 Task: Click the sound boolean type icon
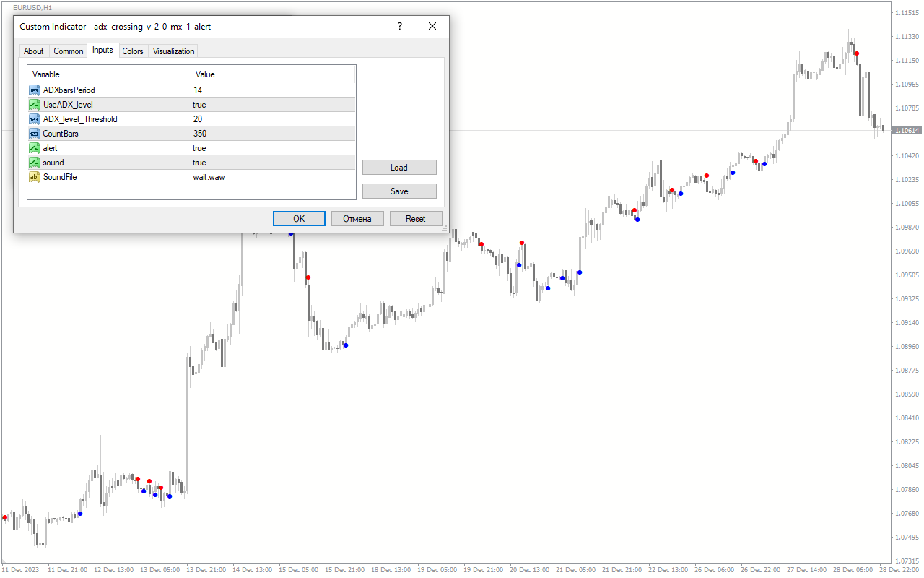point(34,163)
